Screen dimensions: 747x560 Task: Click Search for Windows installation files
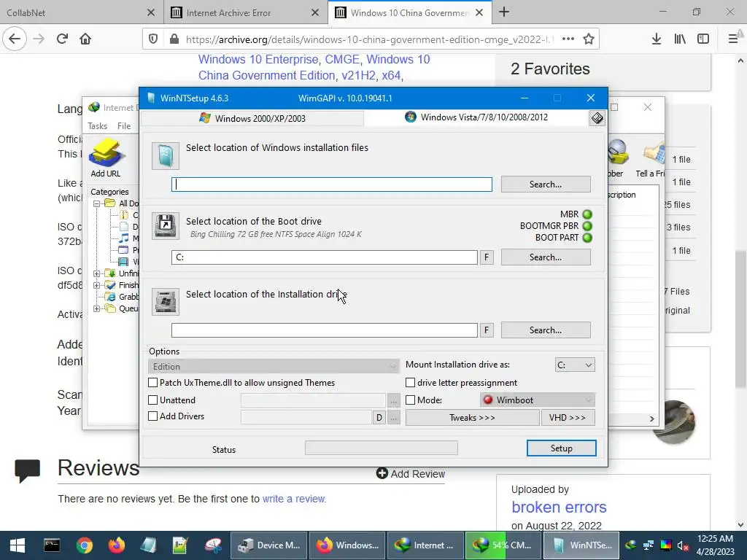[546, 184]
